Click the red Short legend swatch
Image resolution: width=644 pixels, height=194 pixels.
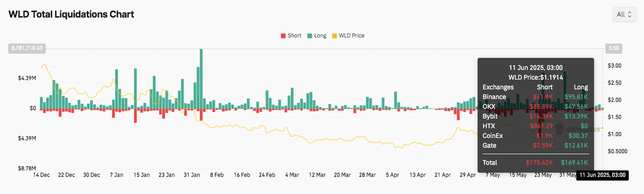click(283, 36)
